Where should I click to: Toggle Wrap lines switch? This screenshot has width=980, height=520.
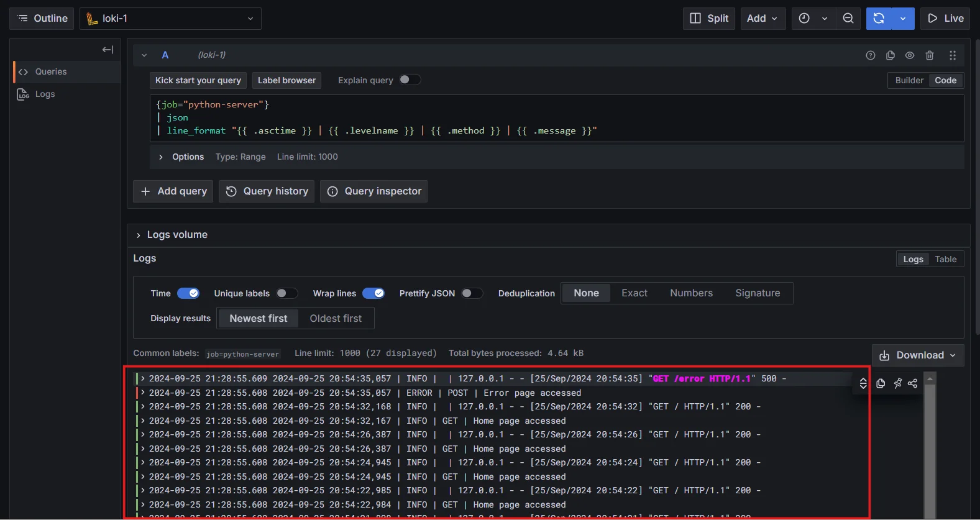tap(373, 293)
